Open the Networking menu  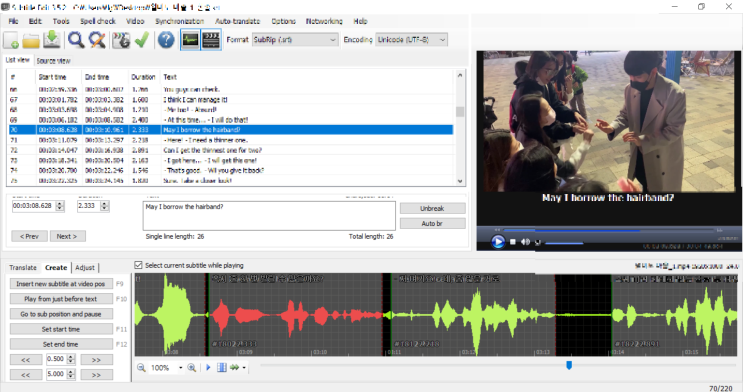[324, 21]
